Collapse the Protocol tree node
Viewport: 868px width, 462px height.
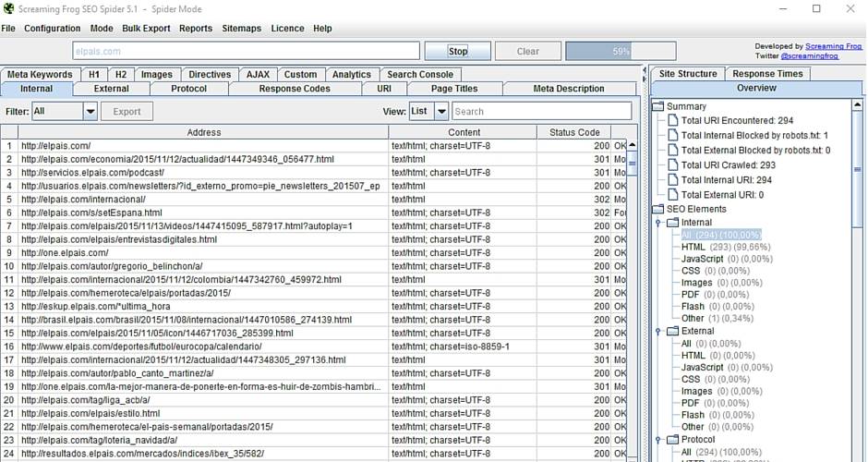(x=658, y=440)
